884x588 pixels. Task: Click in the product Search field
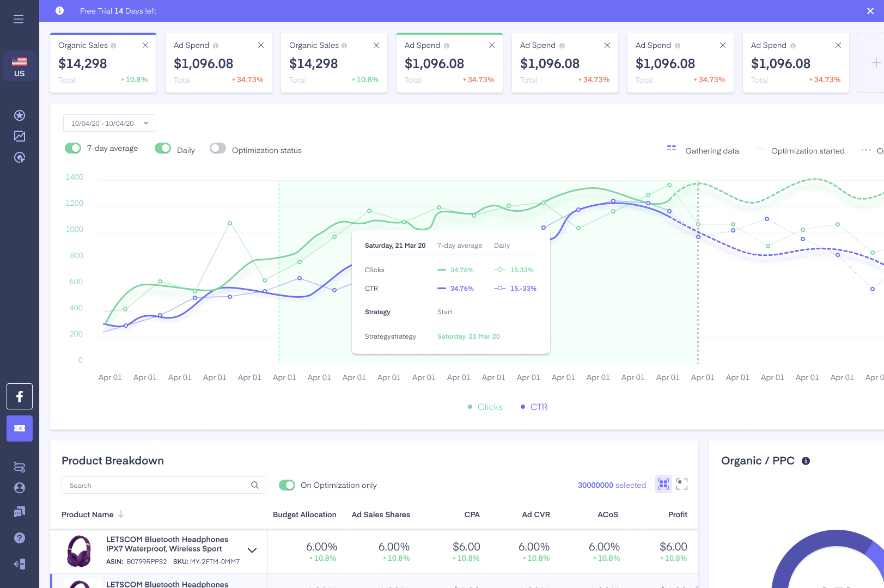164,485
